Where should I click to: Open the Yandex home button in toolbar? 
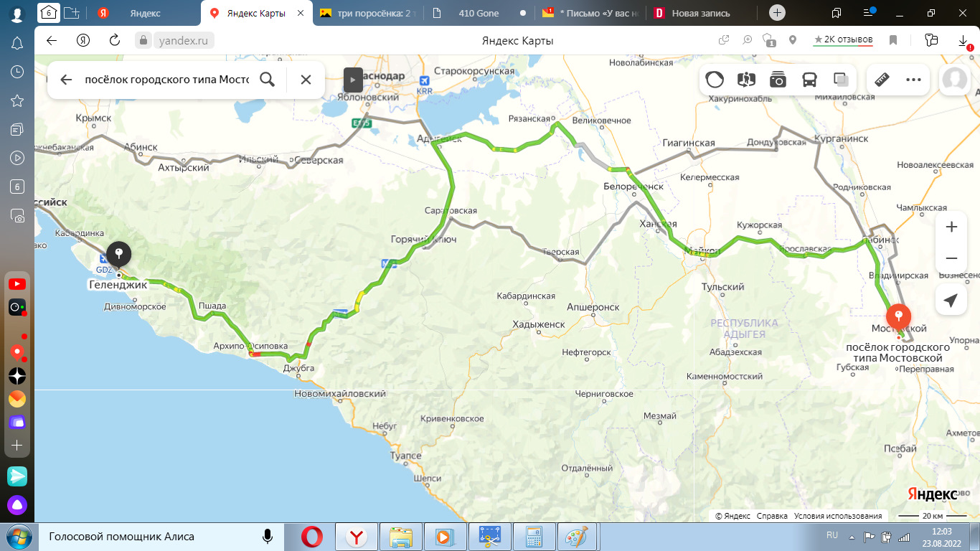[x=83, y=40]
